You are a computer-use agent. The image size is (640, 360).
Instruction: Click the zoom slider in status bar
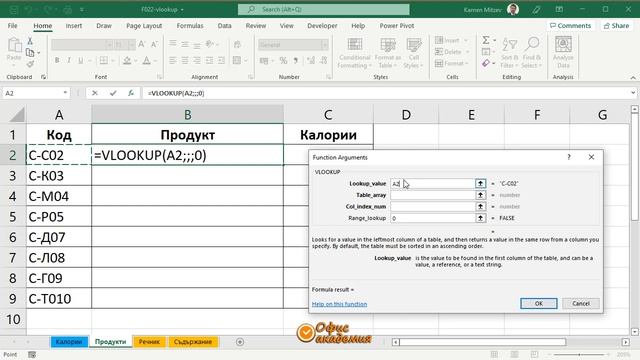(580, 354)
